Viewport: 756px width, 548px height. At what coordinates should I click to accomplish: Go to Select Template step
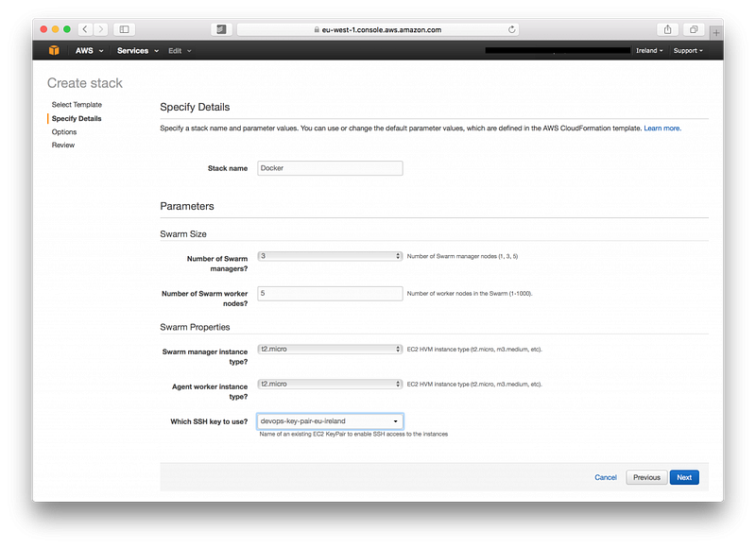77,105
